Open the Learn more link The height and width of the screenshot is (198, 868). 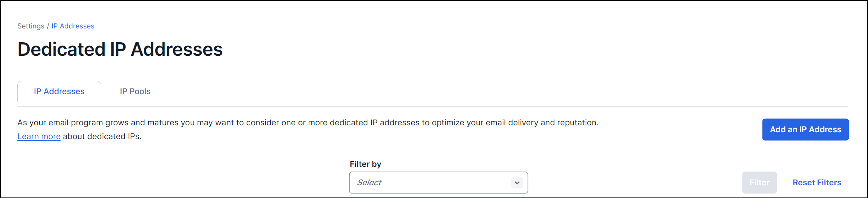39,136
